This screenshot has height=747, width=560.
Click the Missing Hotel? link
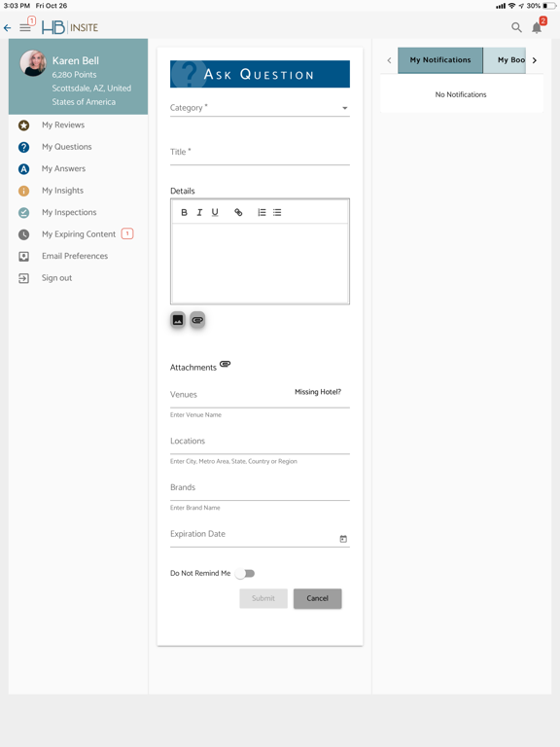pos(318,392)
